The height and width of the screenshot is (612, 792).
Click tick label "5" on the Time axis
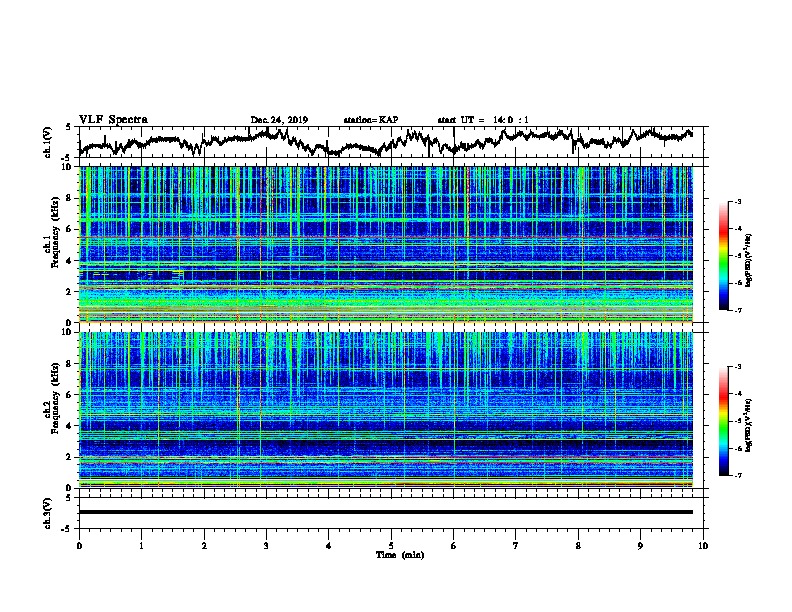coord(391,546)
